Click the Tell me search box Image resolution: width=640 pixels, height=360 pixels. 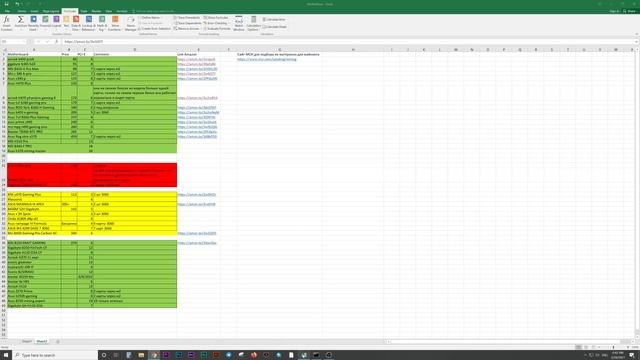point(155,11)
